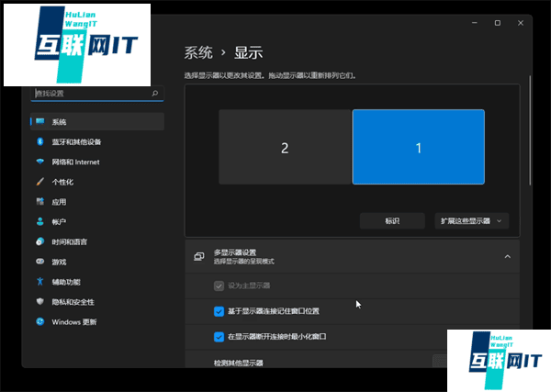This screenshot has height=392, width=551.
Task: Click the 隐私和安全性 shield icon
Action: click(x=39, y=302)
